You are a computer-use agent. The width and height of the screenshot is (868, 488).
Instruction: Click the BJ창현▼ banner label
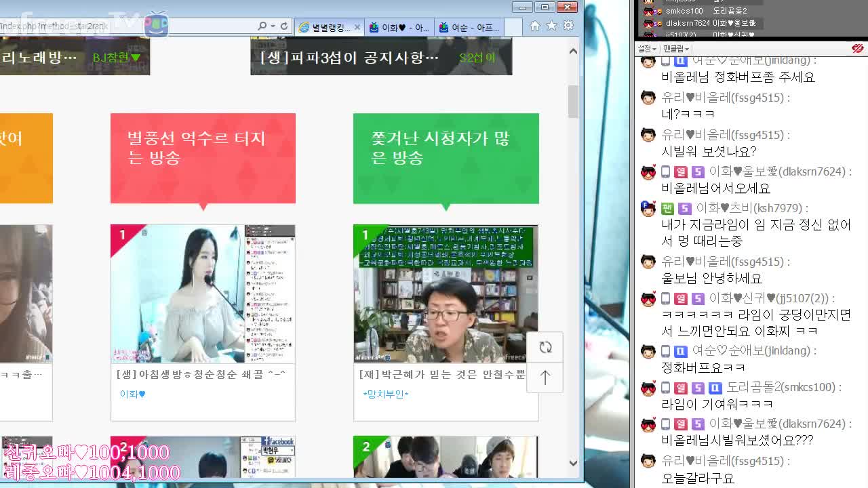[x=117, y=58]
